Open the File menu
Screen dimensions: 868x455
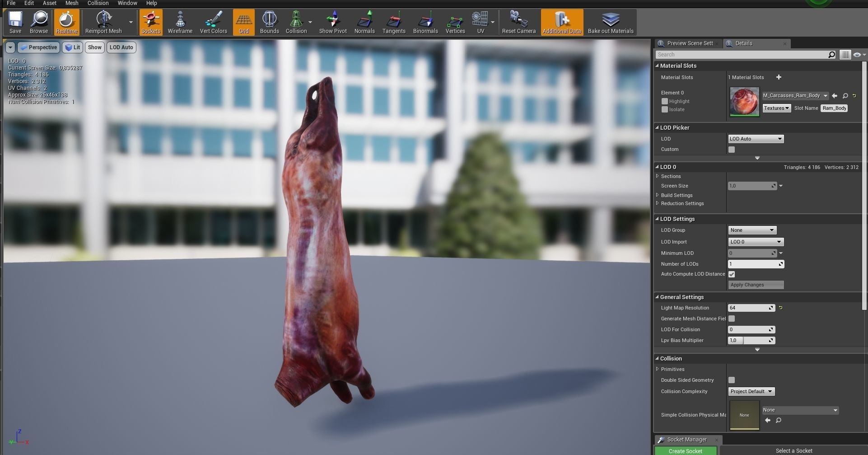point(11,3)
